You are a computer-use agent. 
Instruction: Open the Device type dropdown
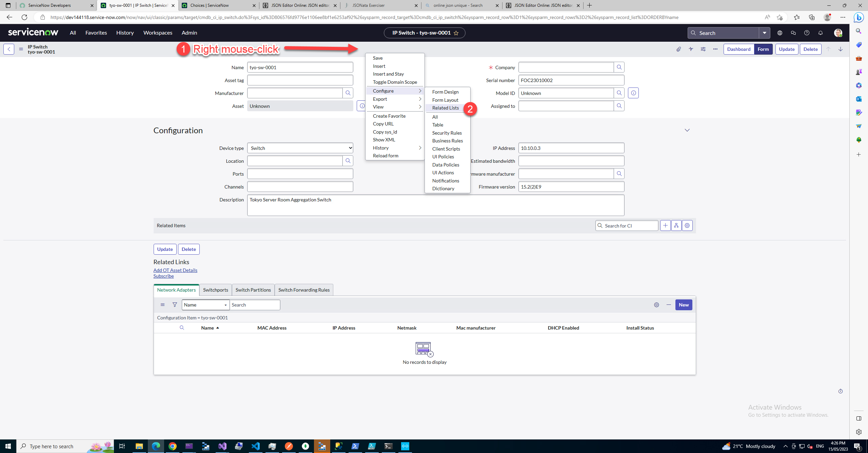pyautogui.click(x=300, y=148)
